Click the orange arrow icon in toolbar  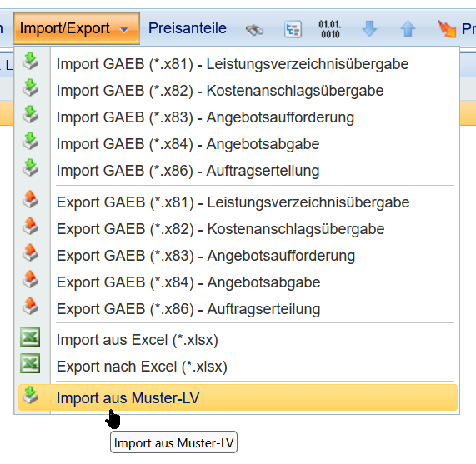click(447, 29)
